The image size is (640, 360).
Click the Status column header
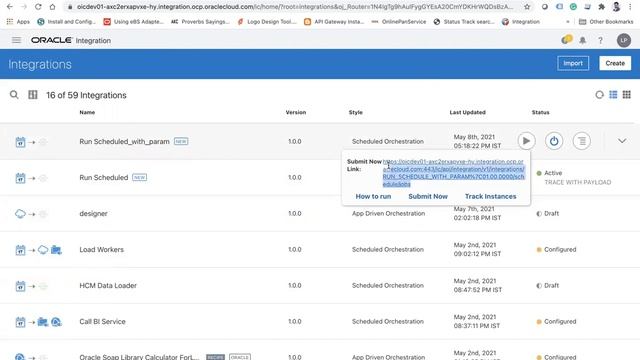point(540,112)
